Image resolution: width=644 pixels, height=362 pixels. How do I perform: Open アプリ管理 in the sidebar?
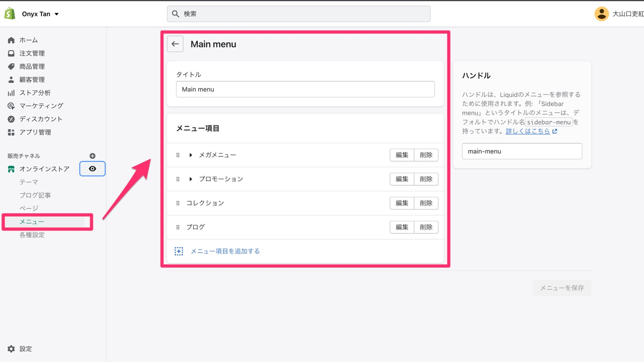click(35, 132)
